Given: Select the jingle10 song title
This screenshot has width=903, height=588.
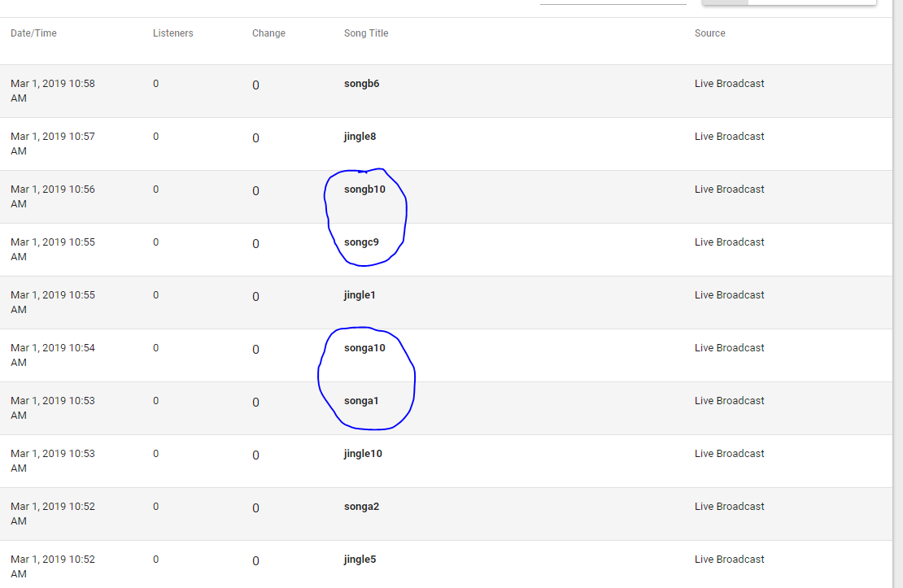Looking at the screenshot, I should (363, 454).
